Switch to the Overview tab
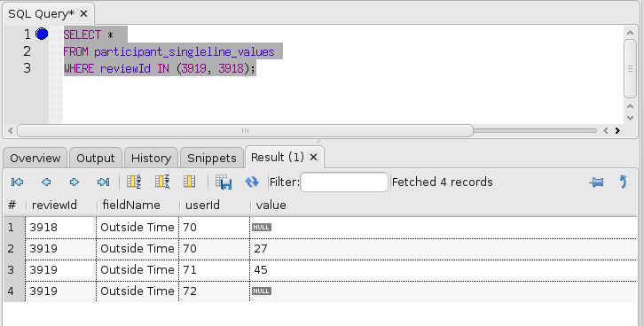Image resolution: width=644 pixels, height=326 pixels. [35, 158]
